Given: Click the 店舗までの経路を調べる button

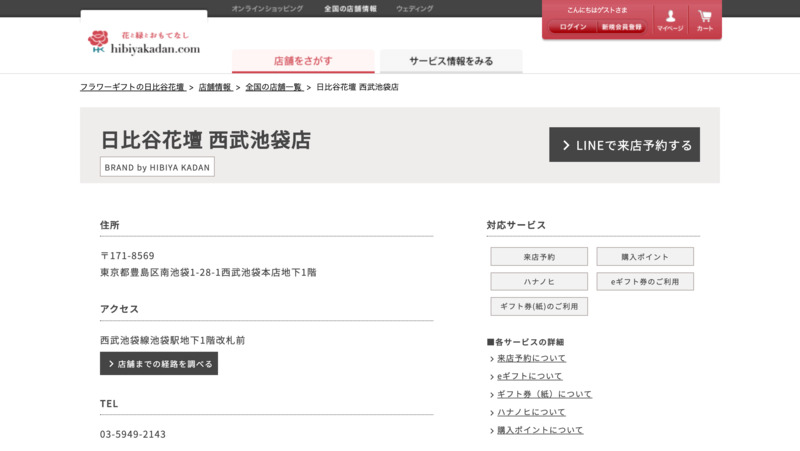Looking at the screenshot, I should [x=159, y=363].
